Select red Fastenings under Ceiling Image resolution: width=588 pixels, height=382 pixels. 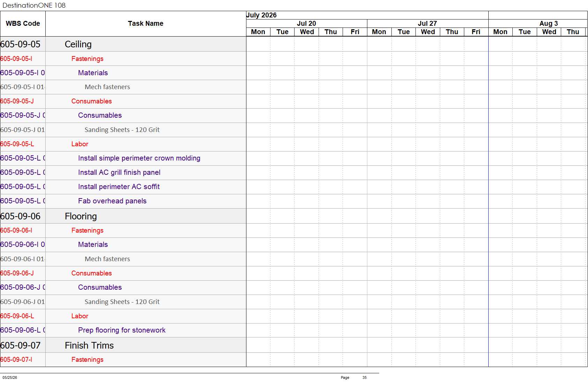click(x=87, y=59)
